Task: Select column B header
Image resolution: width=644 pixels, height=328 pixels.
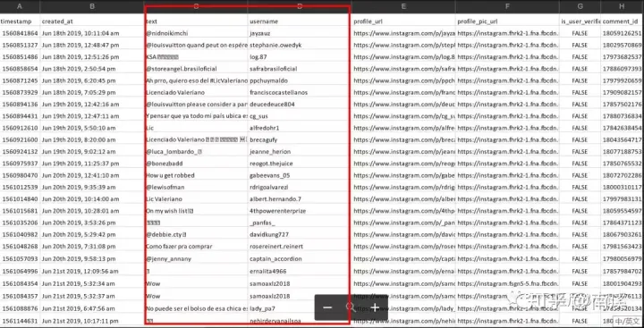Action: [92, 6]
